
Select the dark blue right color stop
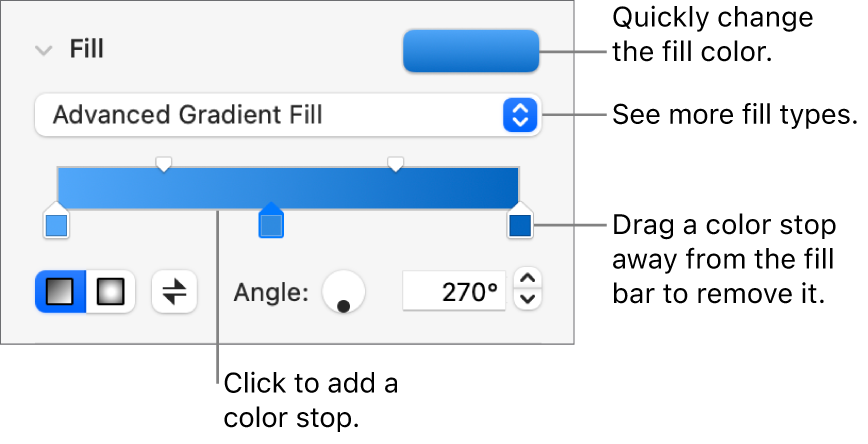point(520,225)
